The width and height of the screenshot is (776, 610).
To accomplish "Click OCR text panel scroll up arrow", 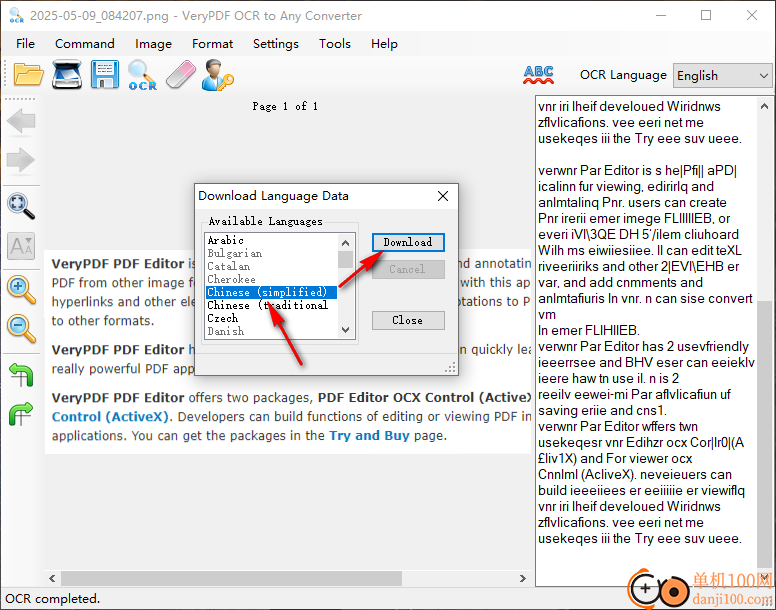I will point(764,106).
